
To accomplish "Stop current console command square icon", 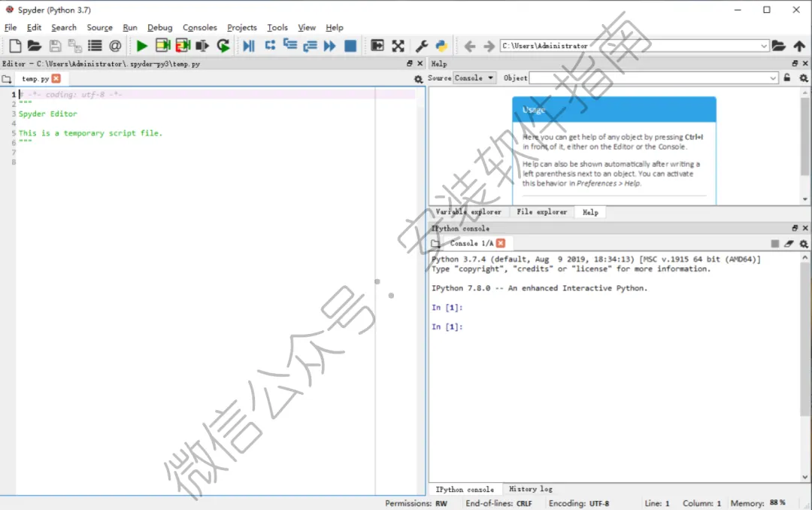I will click(774, 243).
